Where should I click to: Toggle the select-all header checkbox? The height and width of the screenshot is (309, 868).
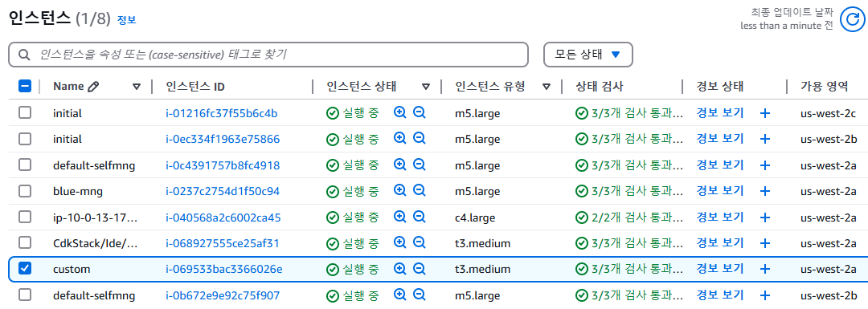(25, 86)
